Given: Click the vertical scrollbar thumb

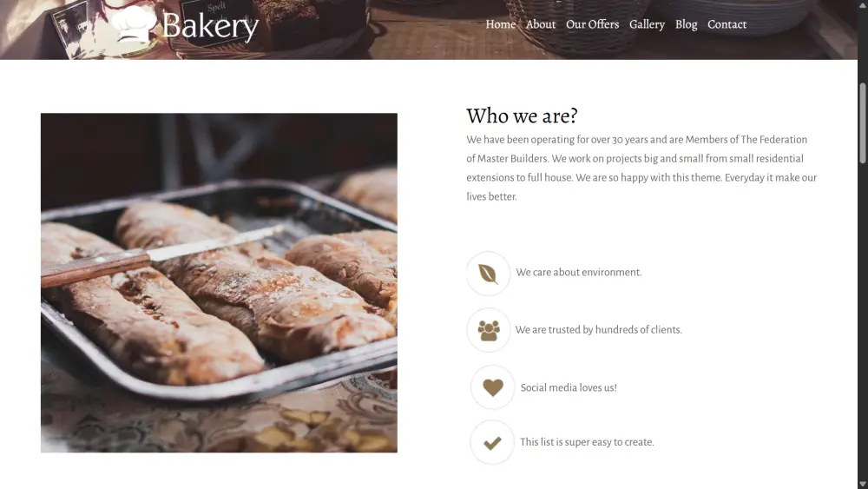Looking at the screenshot, I should click(x=863, y=123).
